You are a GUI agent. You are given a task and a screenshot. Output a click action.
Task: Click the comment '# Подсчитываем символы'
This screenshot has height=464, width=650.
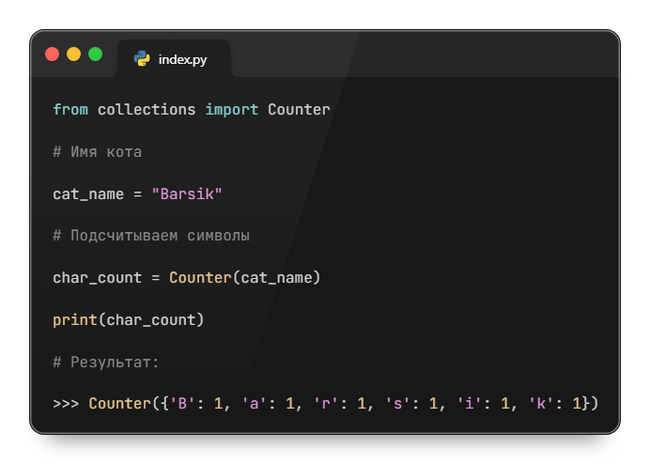click(151, 235)
